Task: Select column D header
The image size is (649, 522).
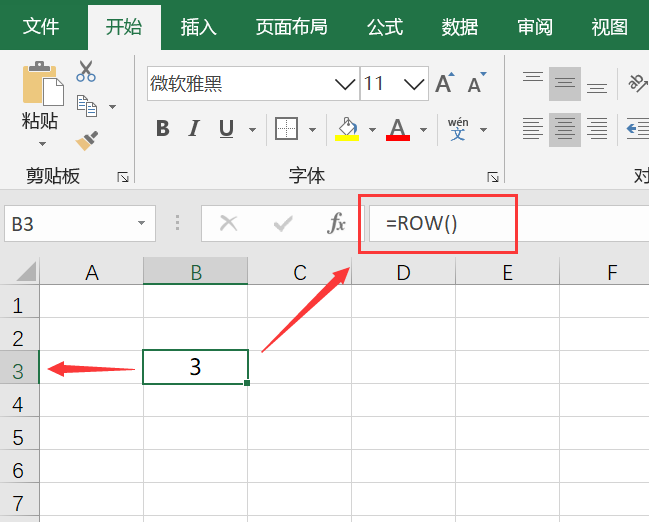Action: [x=404, y=272]
